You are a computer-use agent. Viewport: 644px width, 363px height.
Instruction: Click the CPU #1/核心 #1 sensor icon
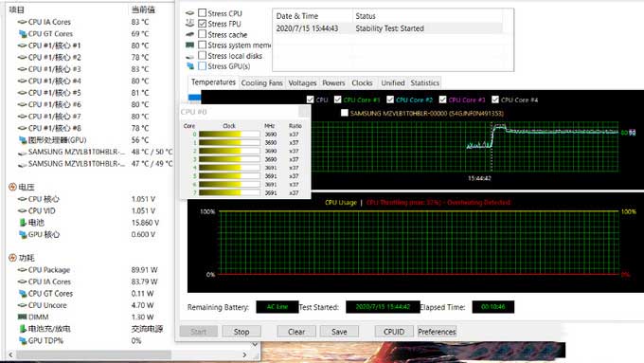[x=22, y=45]
